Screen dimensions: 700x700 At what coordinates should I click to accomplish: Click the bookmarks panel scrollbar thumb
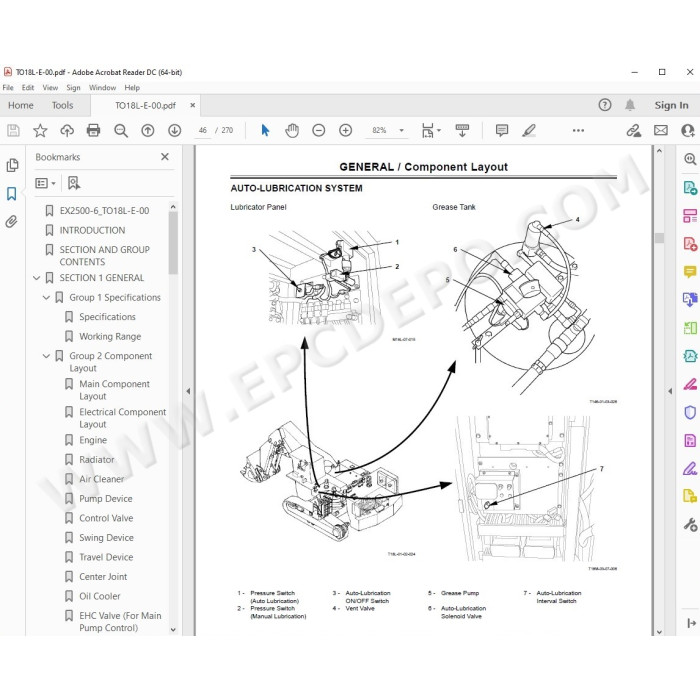pyautogui.click(x=173, y=243)
